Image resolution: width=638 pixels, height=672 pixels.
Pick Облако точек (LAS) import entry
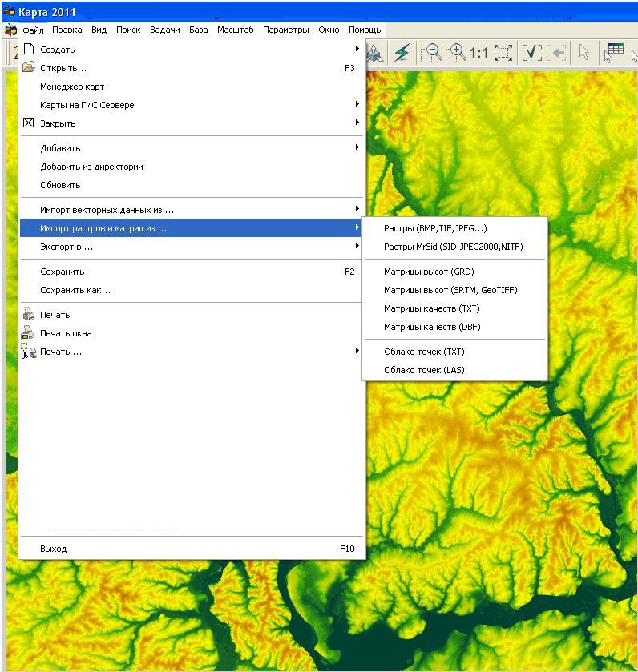tap(424, 370)
